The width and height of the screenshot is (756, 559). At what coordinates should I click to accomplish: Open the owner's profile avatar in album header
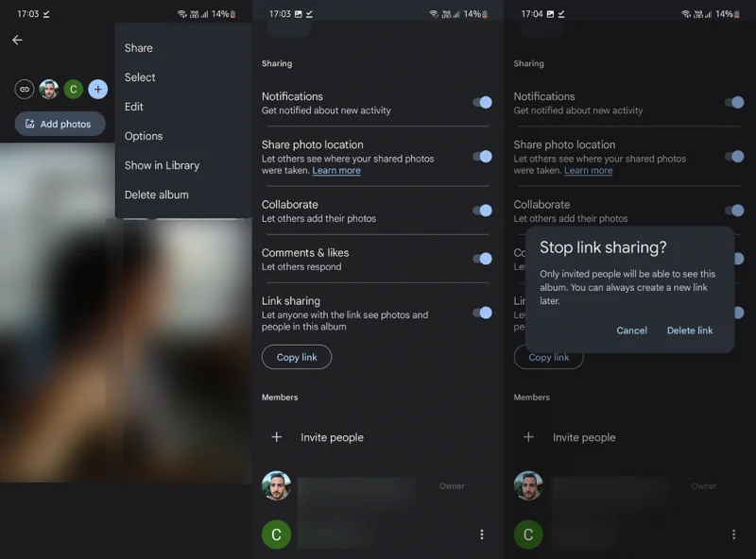pyautogui.click(x=49, y=89)
